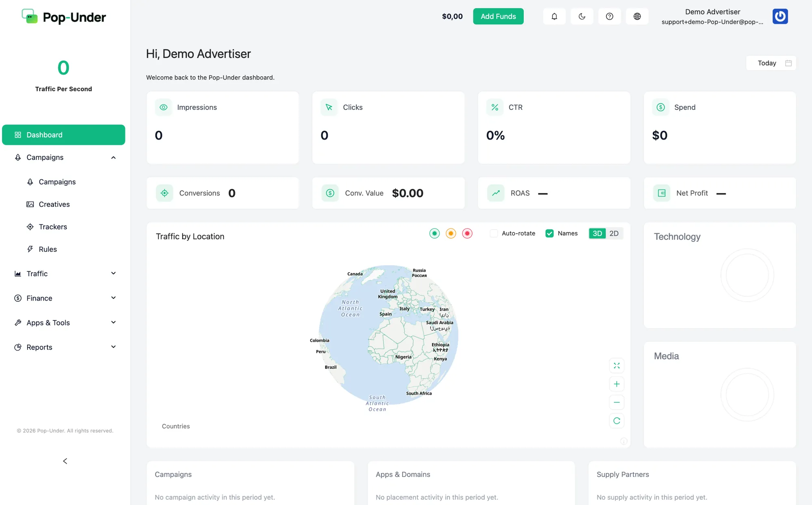
Task: Expand the Apps & Tools section
Action: [x=64, y=322]
